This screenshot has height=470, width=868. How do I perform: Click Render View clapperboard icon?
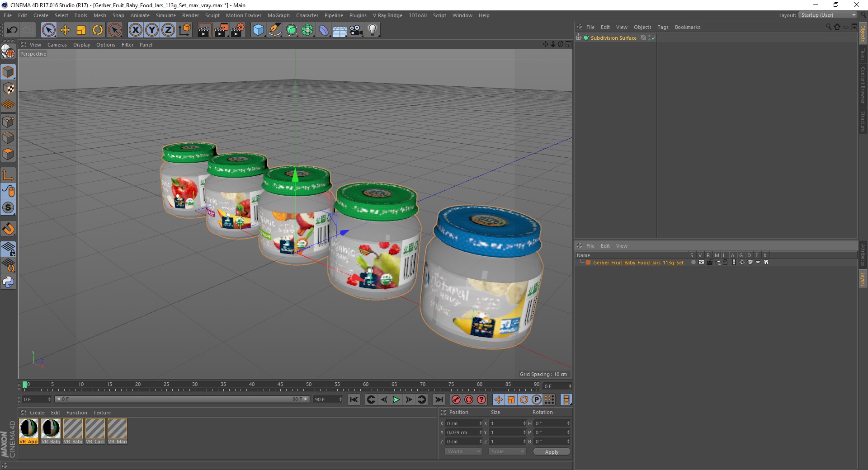point(204,30)
